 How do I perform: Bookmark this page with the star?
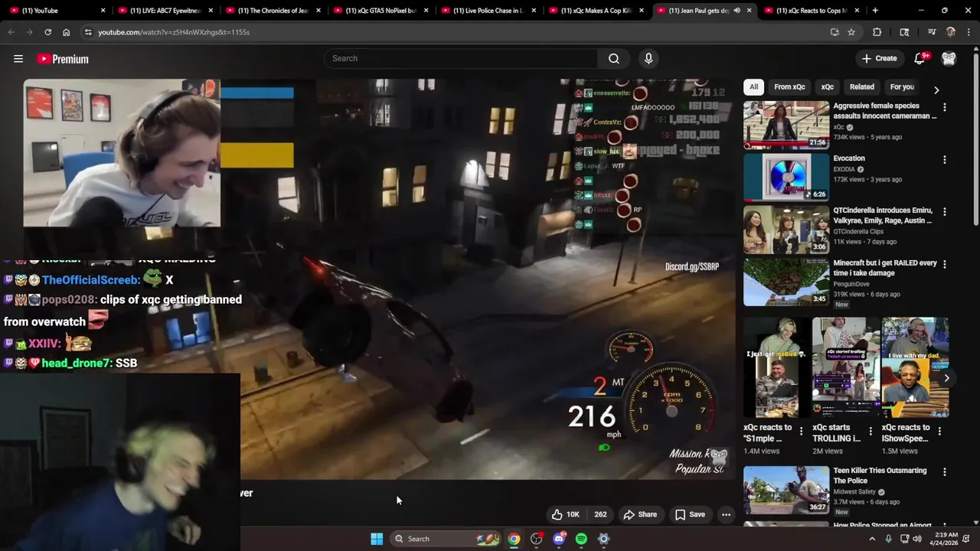[x=851, y=32]
